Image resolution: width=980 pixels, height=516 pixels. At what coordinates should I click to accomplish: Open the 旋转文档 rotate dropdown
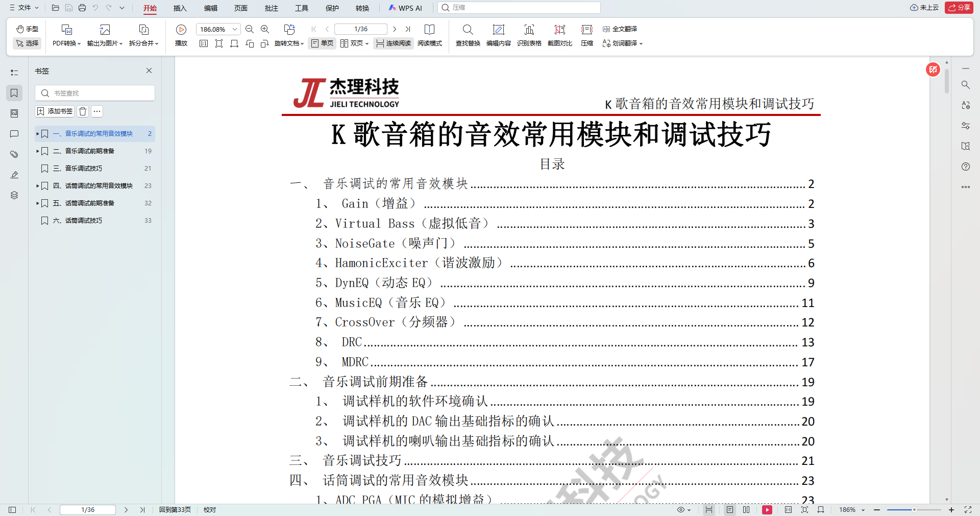click(289, 43)
